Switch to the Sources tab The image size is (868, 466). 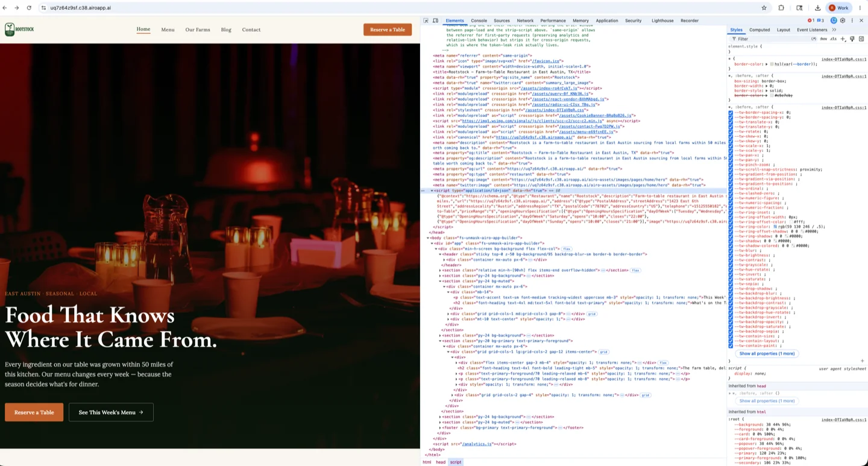pyautogui.click(x=502, y=20)
